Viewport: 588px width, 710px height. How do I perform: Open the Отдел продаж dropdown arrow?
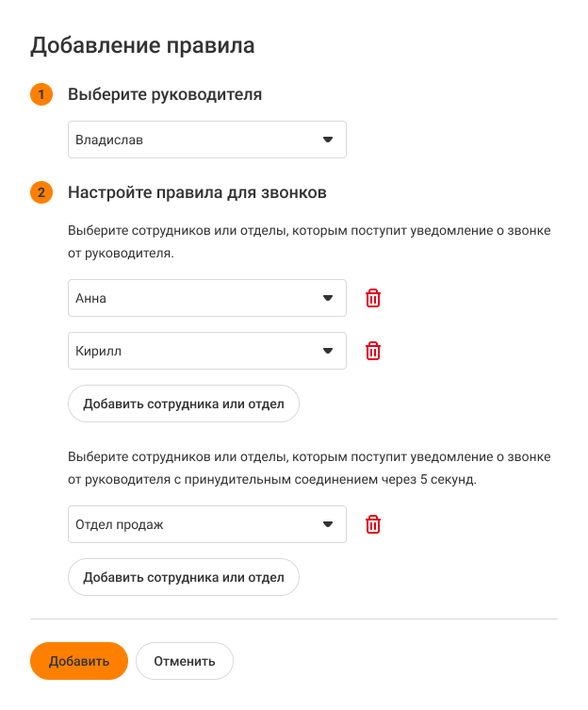click(x=328, y=524)
